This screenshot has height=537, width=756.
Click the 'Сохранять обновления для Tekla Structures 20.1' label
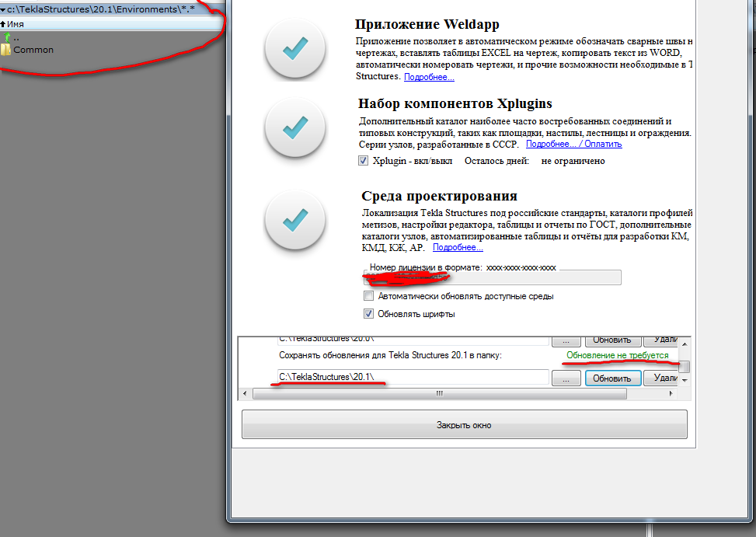point(390,355)
